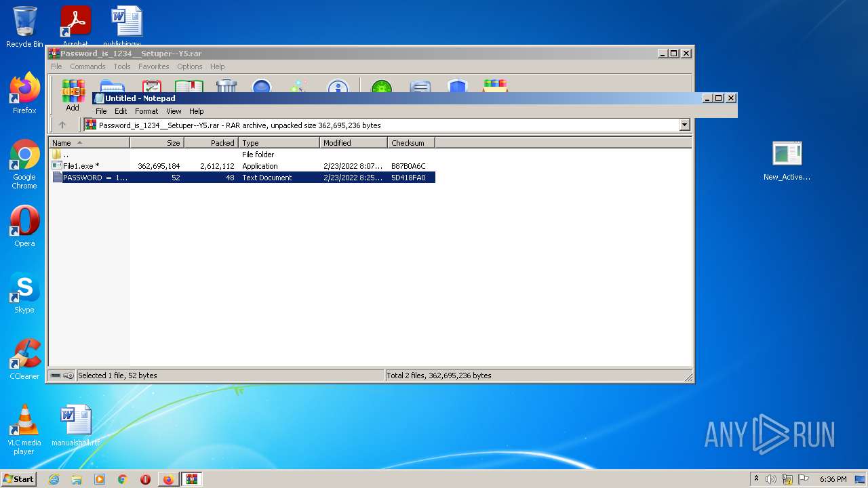Click the Action Center flag tray icon
Screen dimensions: 868x488
point(803,479)
